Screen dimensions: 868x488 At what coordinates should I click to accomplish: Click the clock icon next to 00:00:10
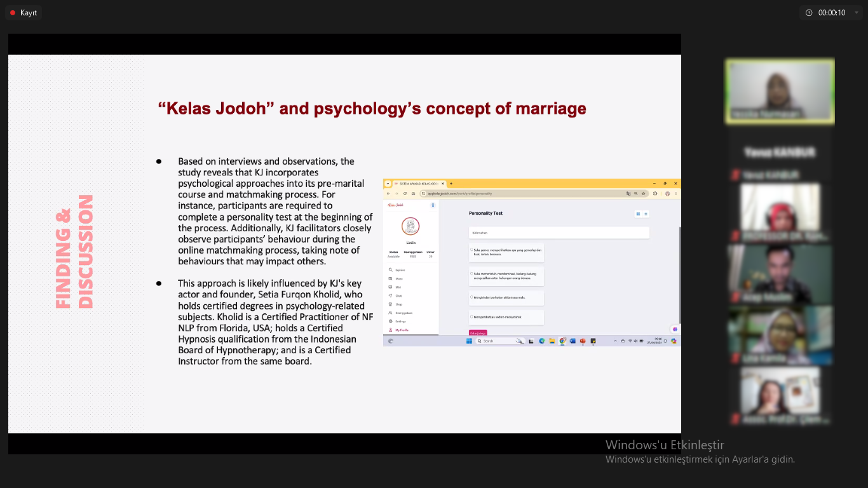pyautogui.click(x=809, y=13)
